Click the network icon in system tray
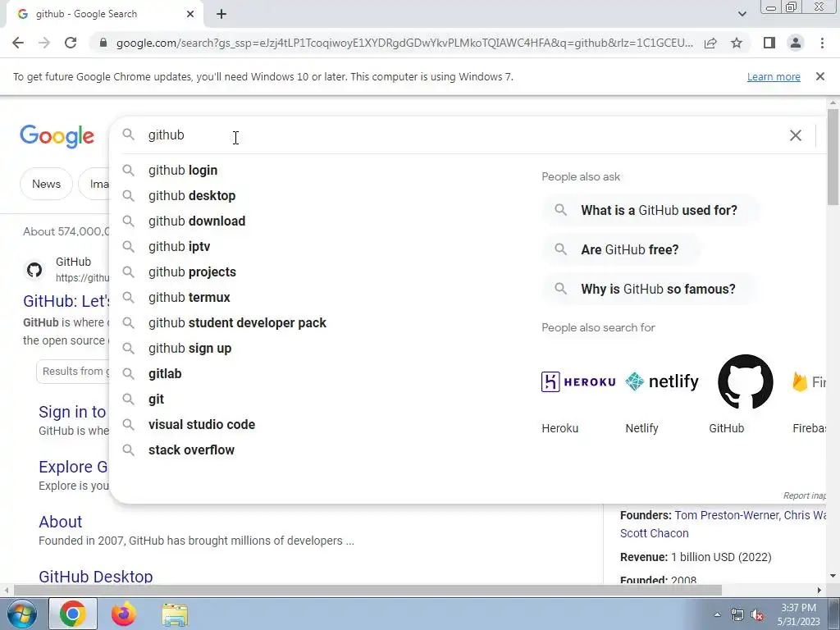The image size is (840, 630). pos(737,615)
